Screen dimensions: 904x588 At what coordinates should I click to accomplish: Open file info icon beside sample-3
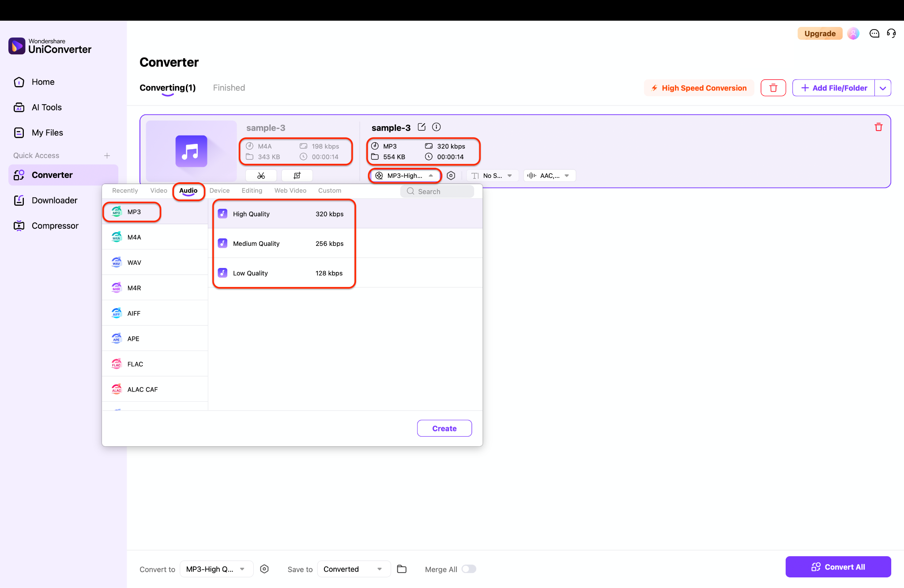[x=436, y=127]
